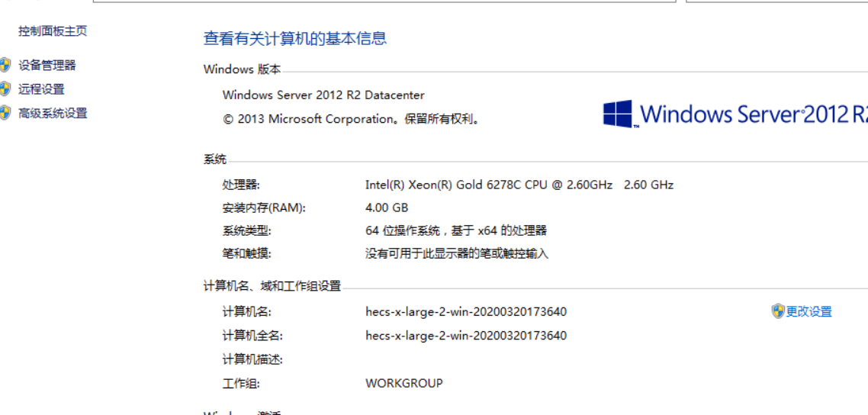Click the 没有可用于此显示器的笔或触控输入 value
This screenshot has height=415, width=868.
457,254
